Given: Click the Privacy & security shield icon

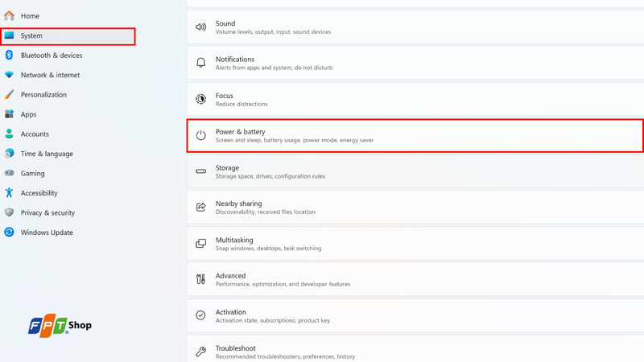Looking at the screenshot, I should tap(9, 212).
